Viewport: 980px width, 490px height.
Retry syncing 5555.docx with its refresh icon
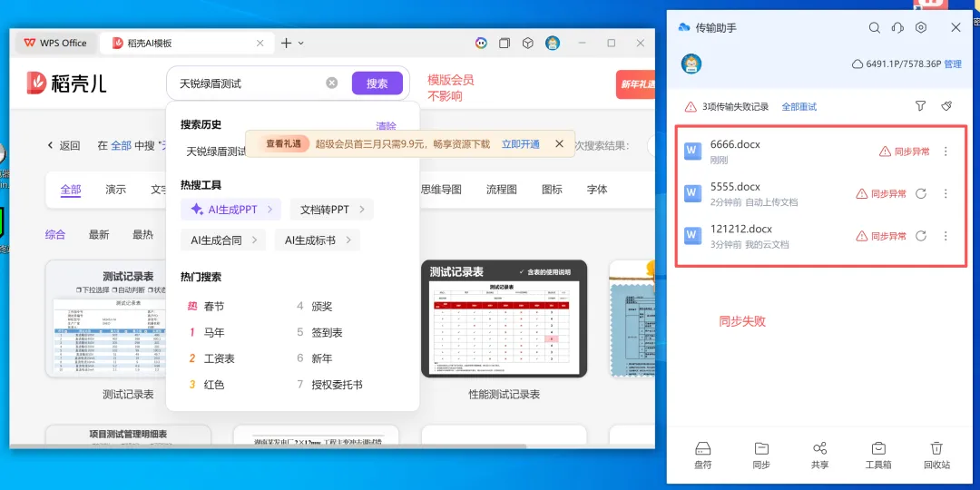coord(921,194)
